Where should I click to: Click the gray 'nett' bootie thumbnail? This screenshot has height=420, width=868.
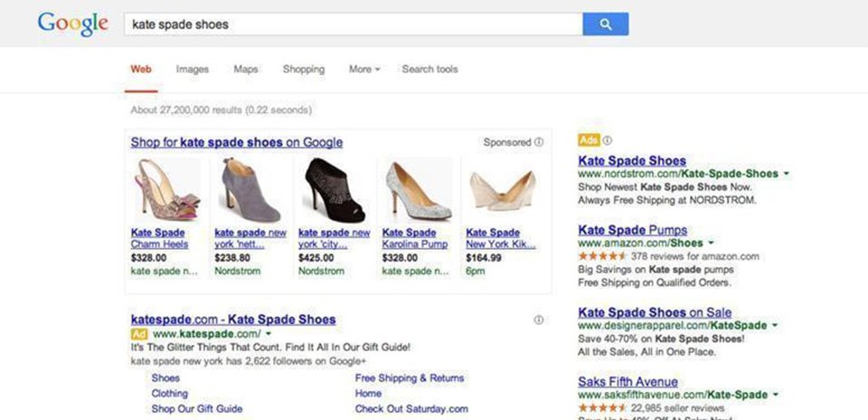point(251,191)
